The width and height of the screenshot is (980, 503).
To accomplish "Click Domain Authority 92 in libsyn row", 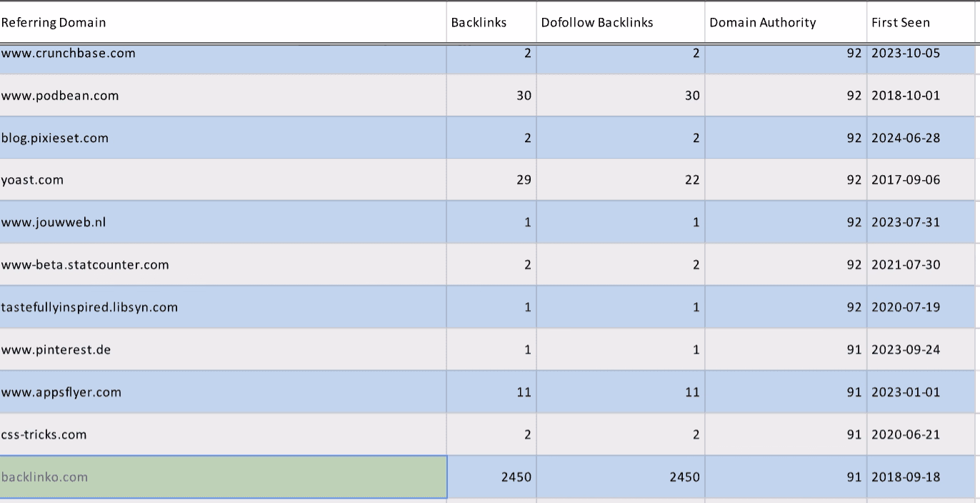I will coord(786,307).
